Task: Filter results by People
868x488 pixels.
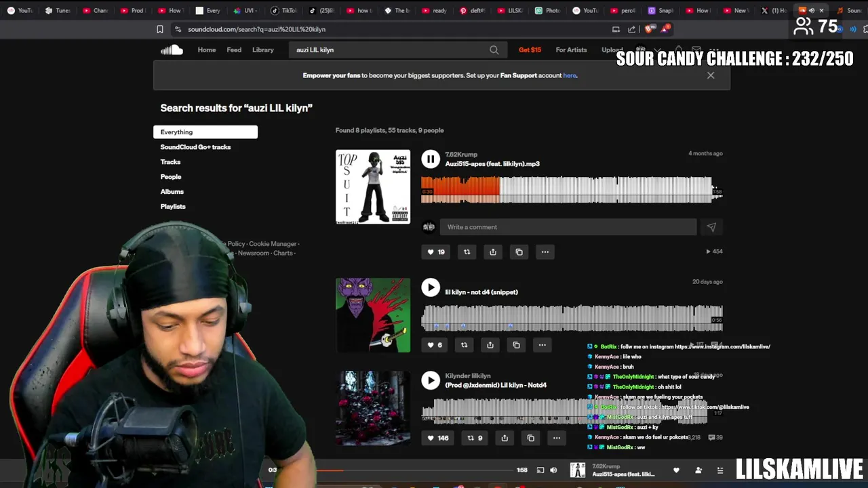Action: click(x=171, y=177)
